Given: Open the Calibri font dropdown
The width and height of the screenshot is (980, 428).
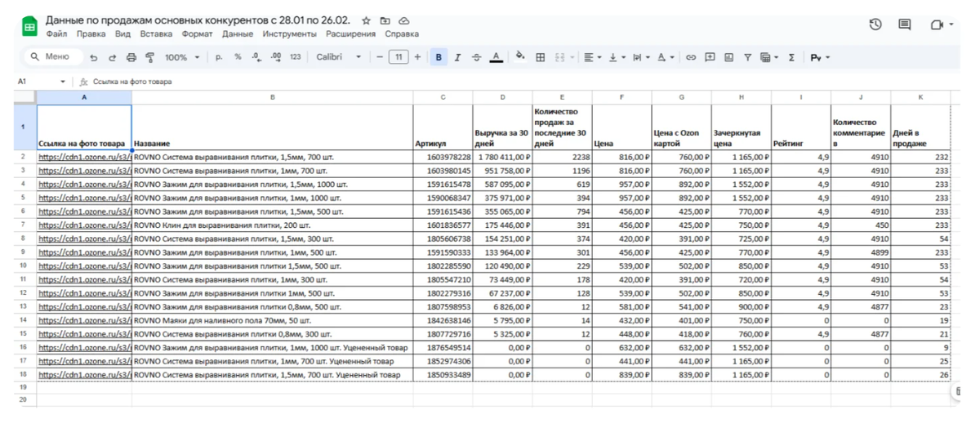Looking at the screenshot, I should (x=339, y=57).
